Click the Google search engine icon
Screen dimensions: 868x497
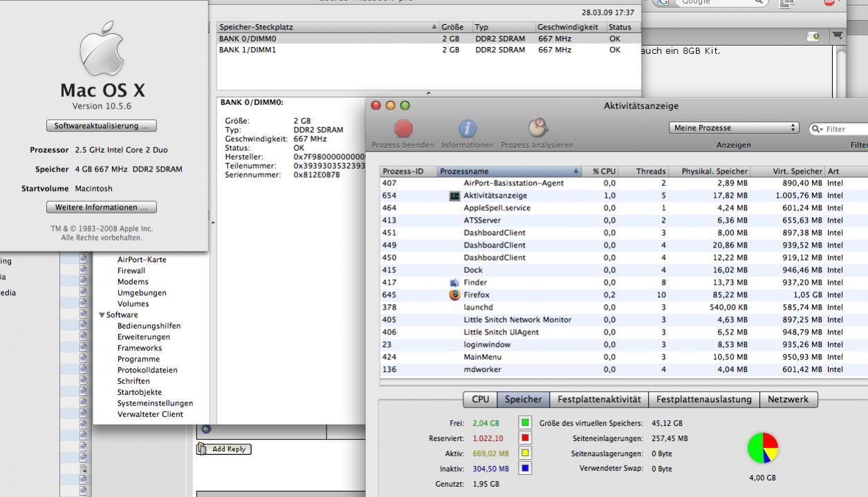point(663,3)
